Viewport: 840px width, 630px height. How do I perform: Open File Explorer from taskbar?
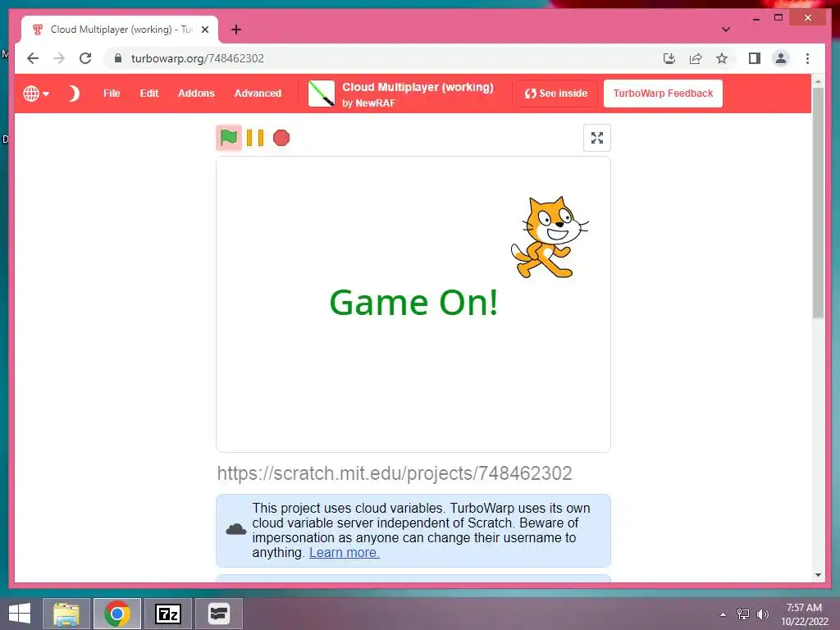(x=66, y=614)
